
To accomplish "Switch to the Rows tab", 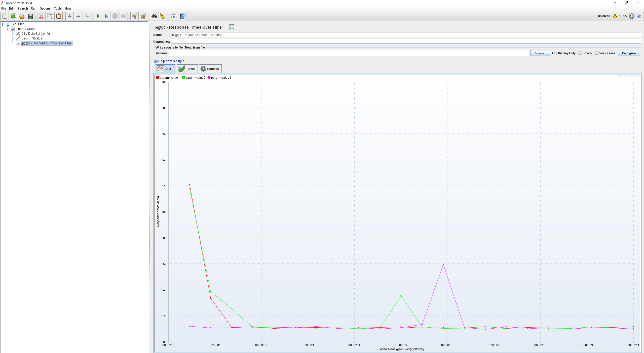I will tap(186, 69).
